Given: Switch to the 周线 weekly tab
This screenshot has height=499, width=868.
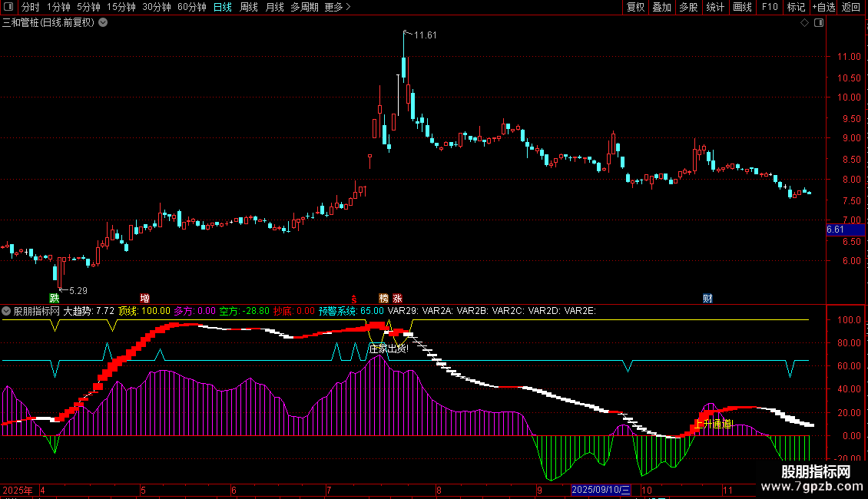Looking at the screenshot, I should (x=249, y=8).
